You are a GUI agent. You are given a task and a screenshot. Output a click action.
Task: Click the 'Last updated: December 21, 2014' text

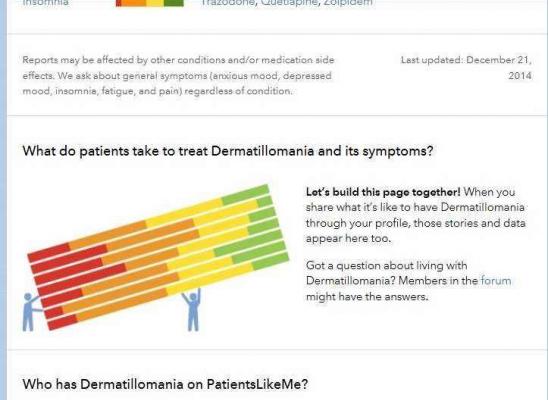466,68
